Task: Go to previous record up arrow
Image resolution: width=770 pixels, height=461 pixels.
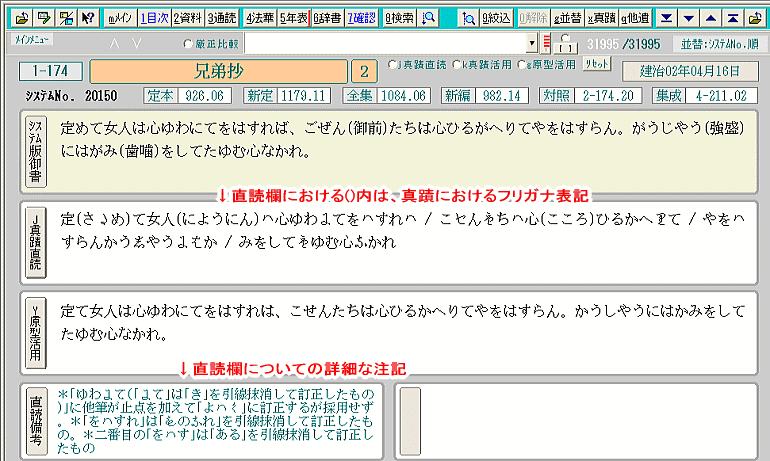Action: [711, 18]
